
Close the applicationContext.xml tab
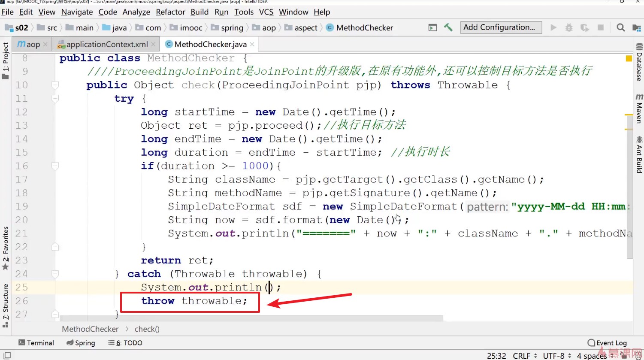[x=154, y=44]
